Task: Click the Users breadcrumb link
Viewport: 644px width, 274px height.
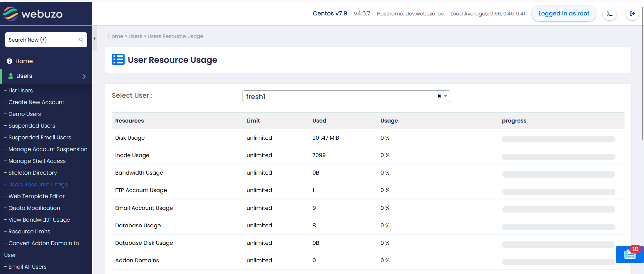Action: pyautogui.click(x=135, y=36)
